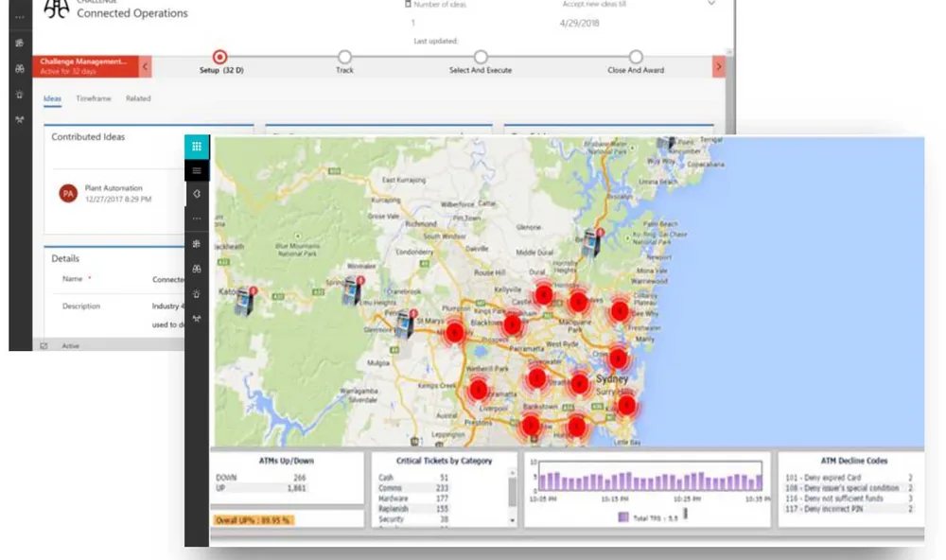Image resolution: width=946 pixels, height=560 pixels.
Task: Open the ellipsis menu in the ATM dashboard sidebar
Action: click(x=197, y=219)
